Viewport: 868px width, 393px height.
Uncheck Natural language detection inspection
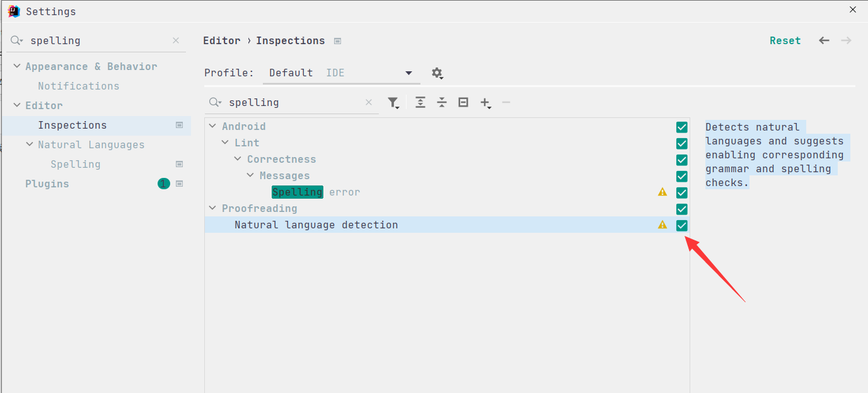pos(681,225)
